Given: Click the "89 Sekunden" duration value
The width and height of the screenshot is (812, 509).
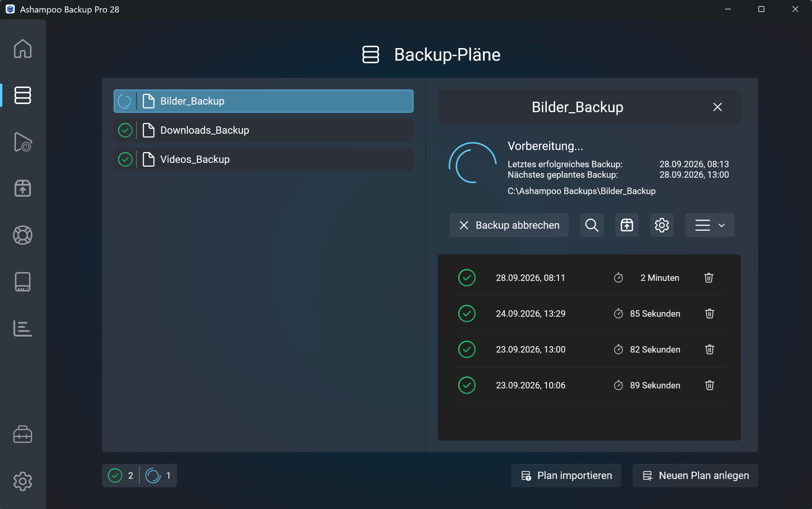Looking at the screenshot, I should click(655, 385).
